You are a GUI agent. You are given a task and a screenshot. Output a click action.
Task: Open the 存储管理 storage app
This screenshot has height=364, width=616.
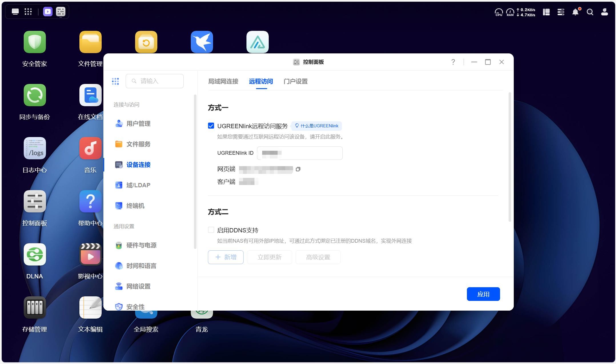pyautogui.click(x=35, y=308)
